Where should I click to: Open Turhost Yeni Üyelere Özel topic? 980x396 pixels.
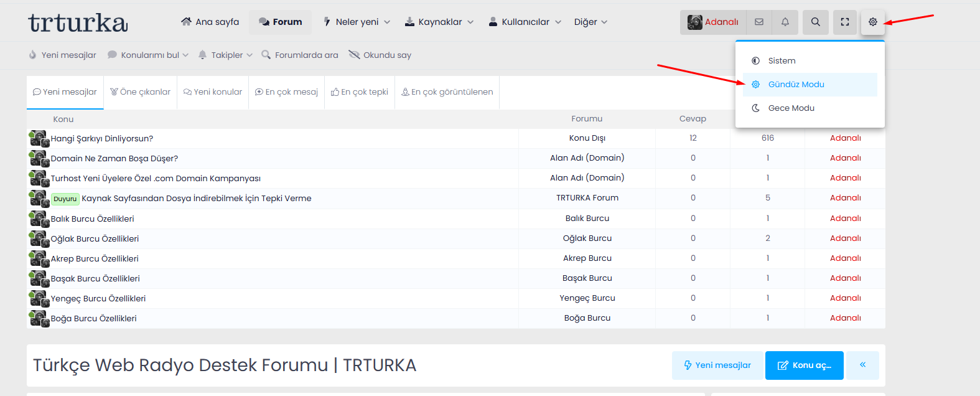point(156,178)
